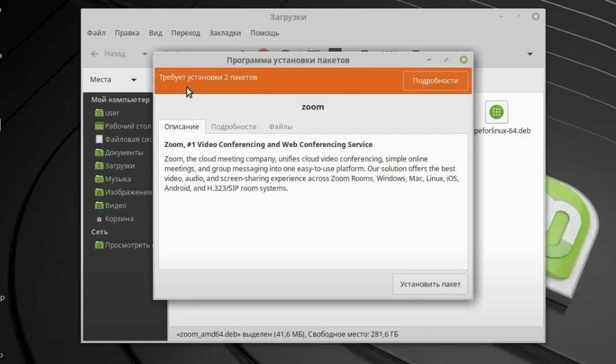Open the Корзина trash icon
This screenshot has height=364, width=616.
[x=99, y=219]
